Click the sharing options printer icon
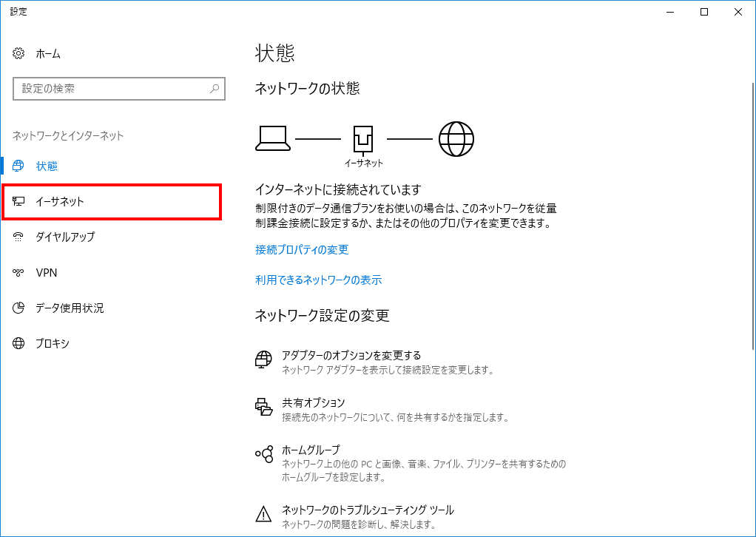 coord(264,407)
